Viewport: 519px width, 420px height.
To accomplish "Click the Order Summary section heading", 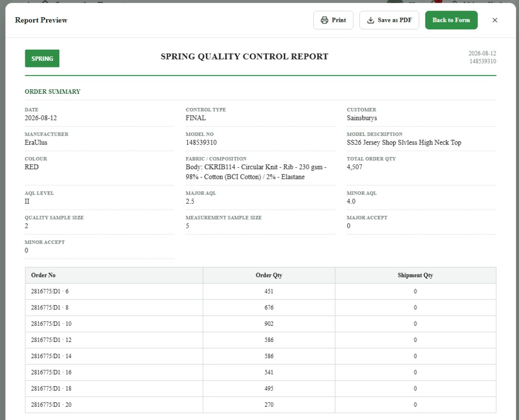I will point(53,92).
